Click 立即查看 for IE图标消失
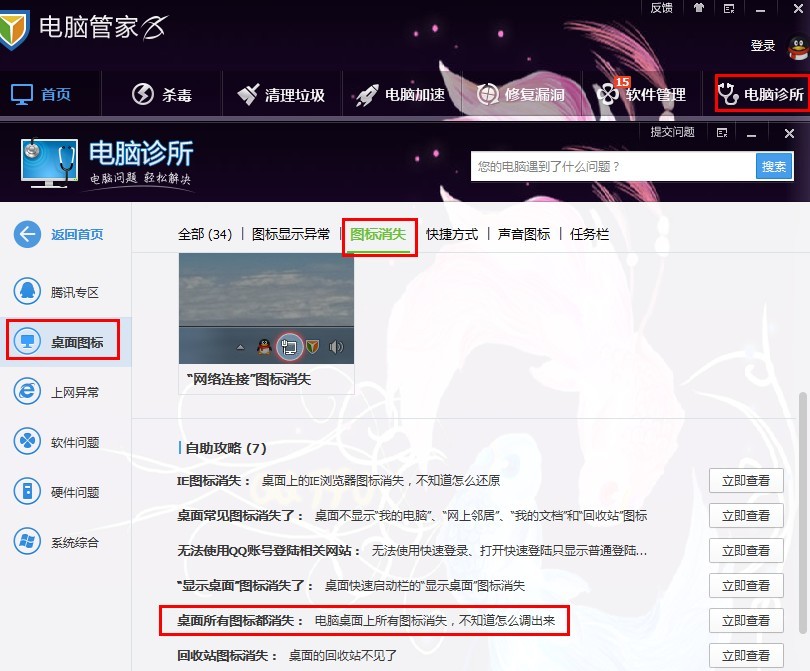Screen dimensions: 810x671 coord(746,480)
